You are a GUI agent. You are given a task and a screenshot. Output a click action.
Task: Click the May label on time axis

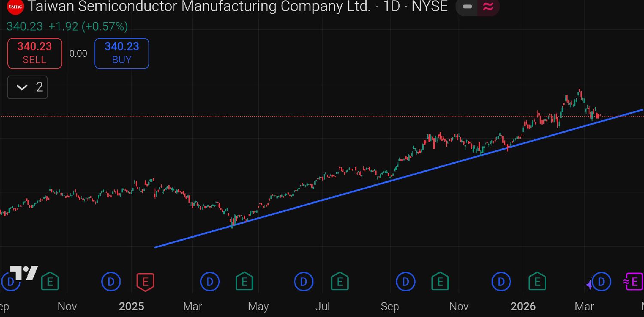click(x=258, y=306)
